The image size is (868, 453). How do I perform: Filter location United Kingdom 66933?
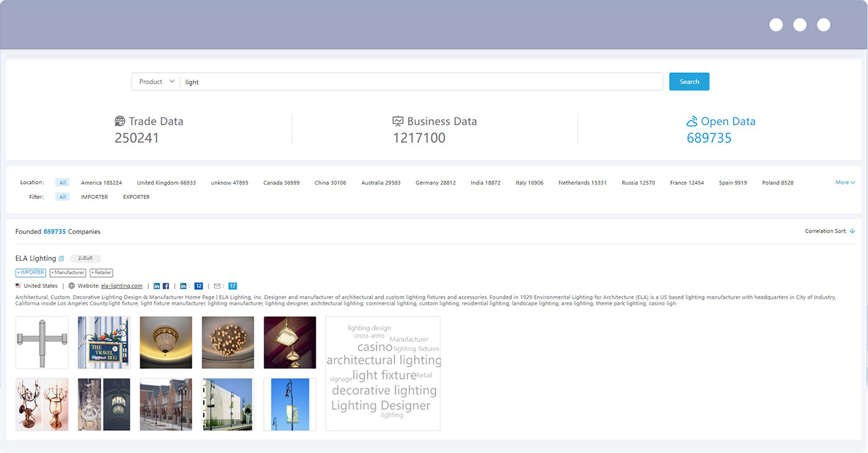(x=166, y=183)
